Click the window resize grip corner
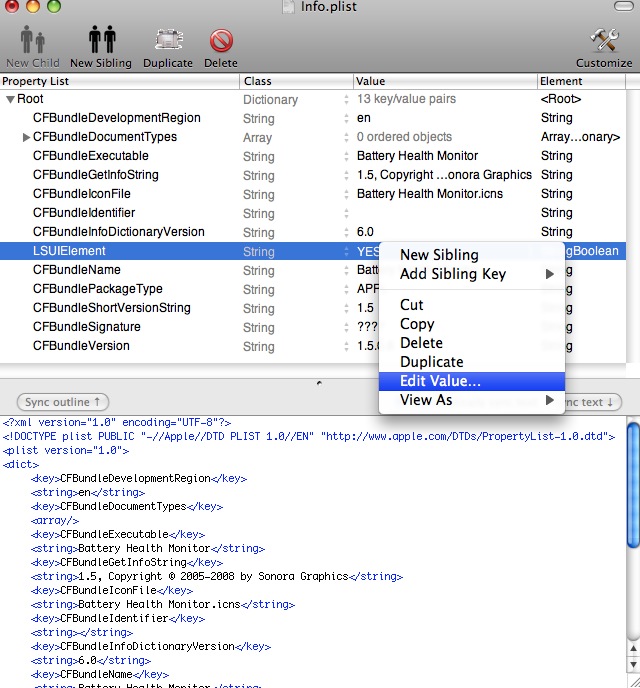640x688 pixels. point(633,681)
